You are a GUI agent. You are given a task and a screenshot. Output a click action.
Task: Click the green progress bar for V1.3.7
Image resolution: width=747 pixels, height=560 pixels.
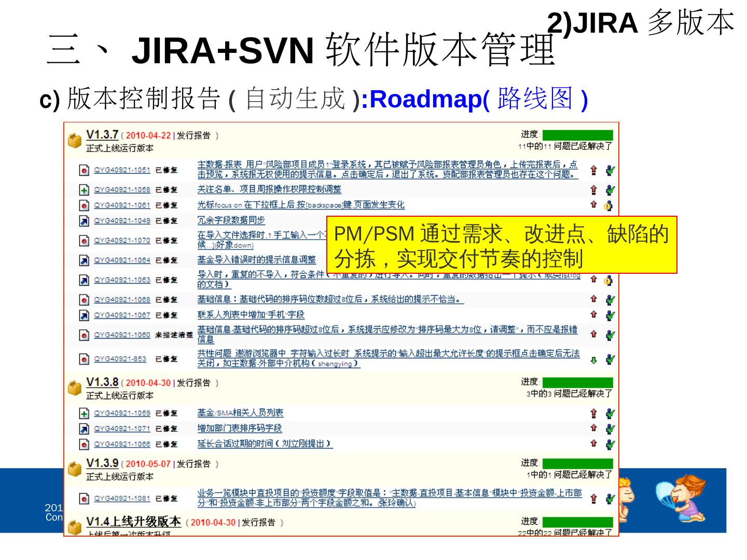577,135
